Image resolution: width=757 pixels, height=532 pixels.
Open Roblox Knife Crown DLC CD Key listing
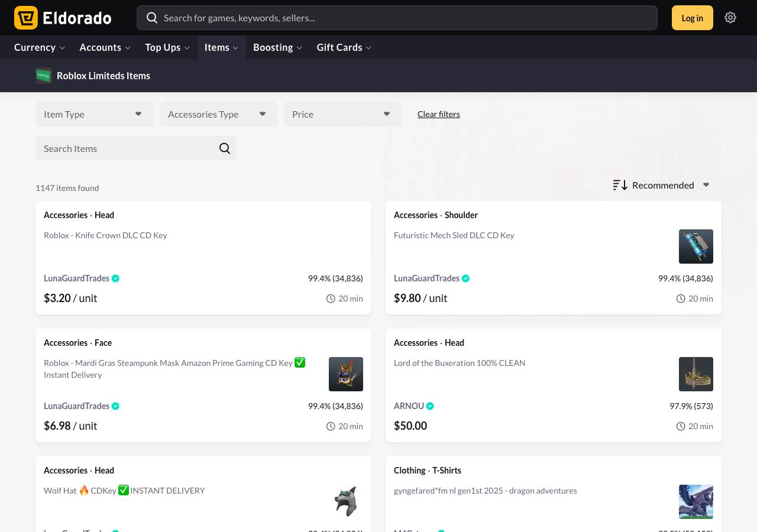(x=105, y=235)
